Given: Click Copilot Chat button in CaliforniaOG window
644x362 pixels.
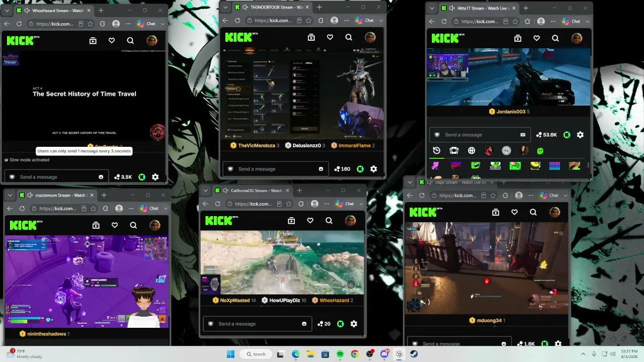Looking at the screenshot, I should click(x=345, y=204).
